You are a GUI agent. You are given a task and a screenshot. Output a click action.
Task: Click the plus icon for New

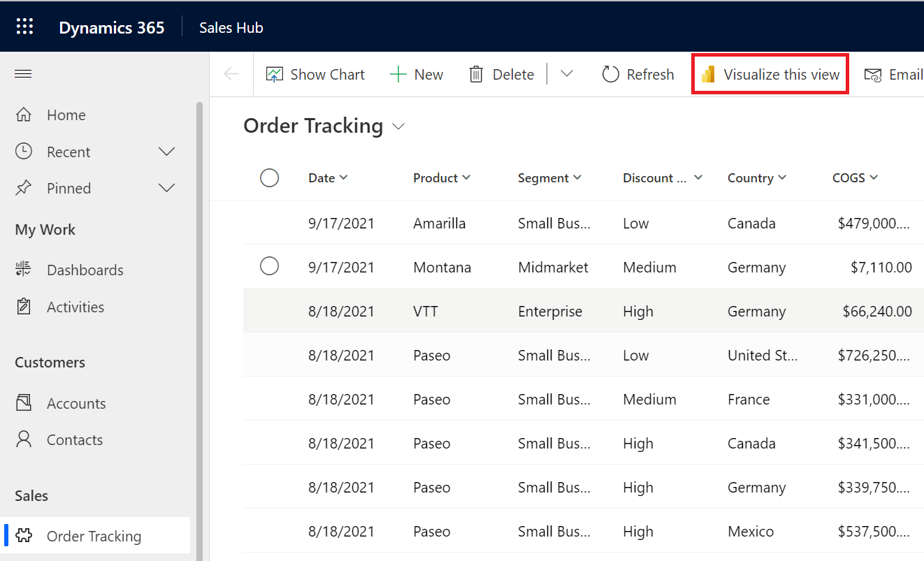click(x=398, y=74)
